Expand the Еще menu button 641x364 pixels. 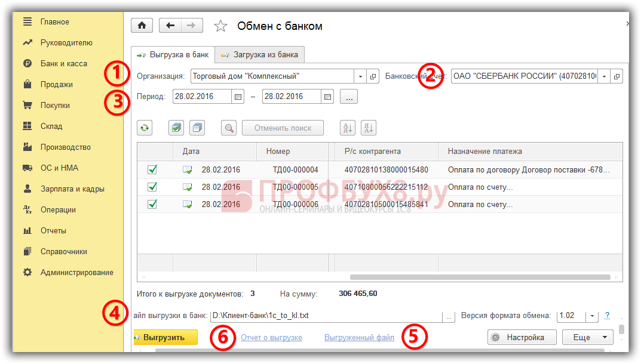click(x=588, y=337)
